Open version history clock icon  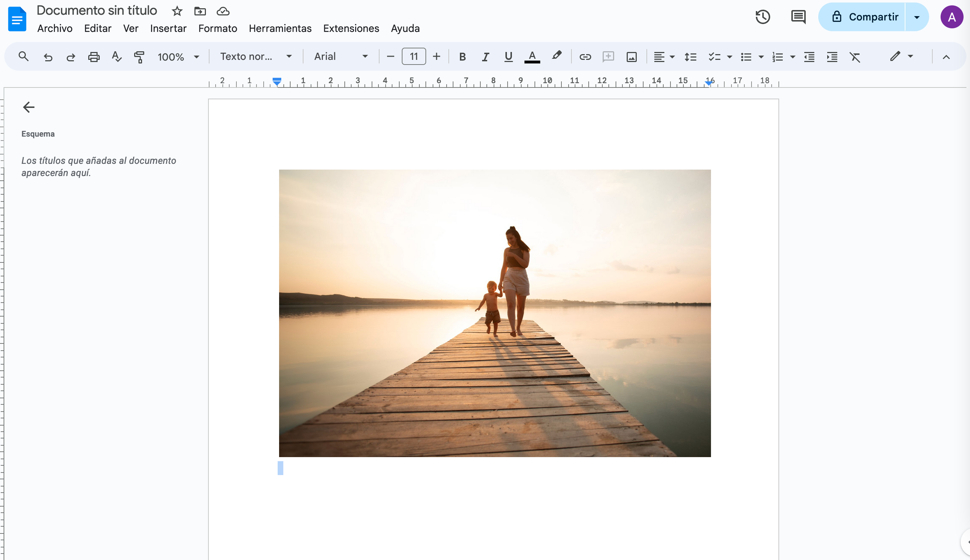762,17
